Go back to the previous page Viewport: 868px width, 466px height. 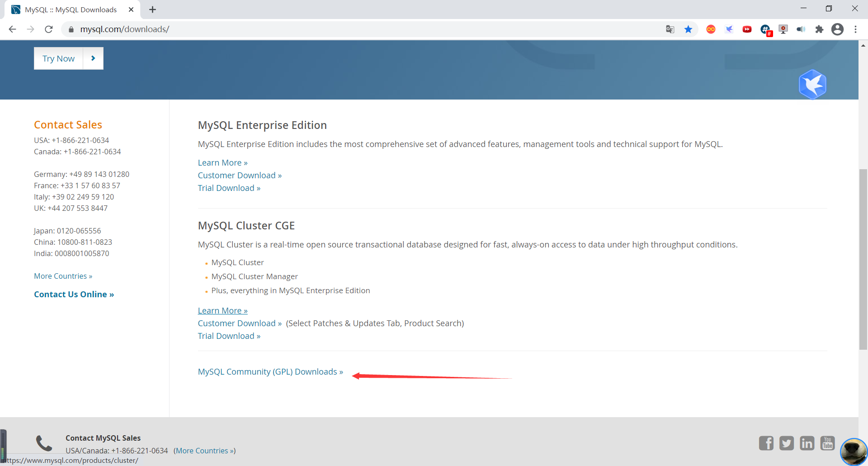[13, 29]
